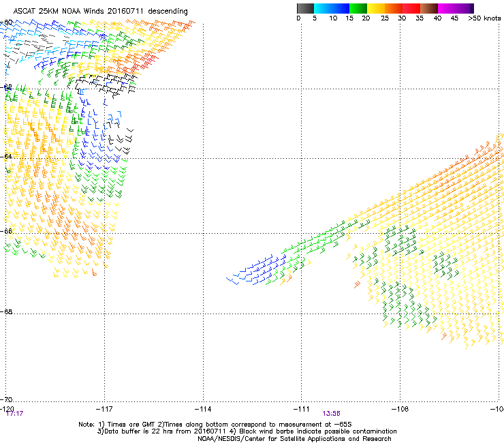This screenshot has height=443, width=504.
Task: Click the purple 13:56 pass time label
Action: 332,414
